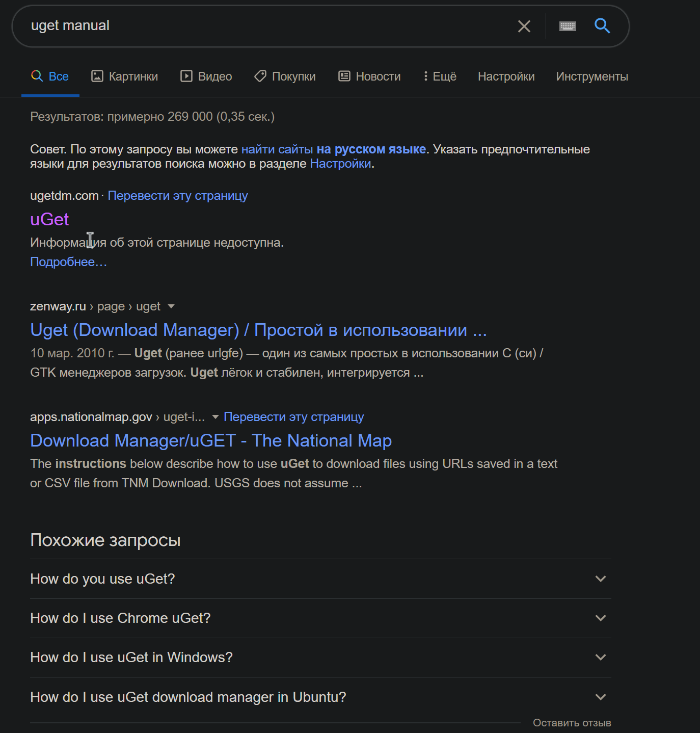Open 'Download Manager/uGET - The National Map' result

[x=211, y=441]
